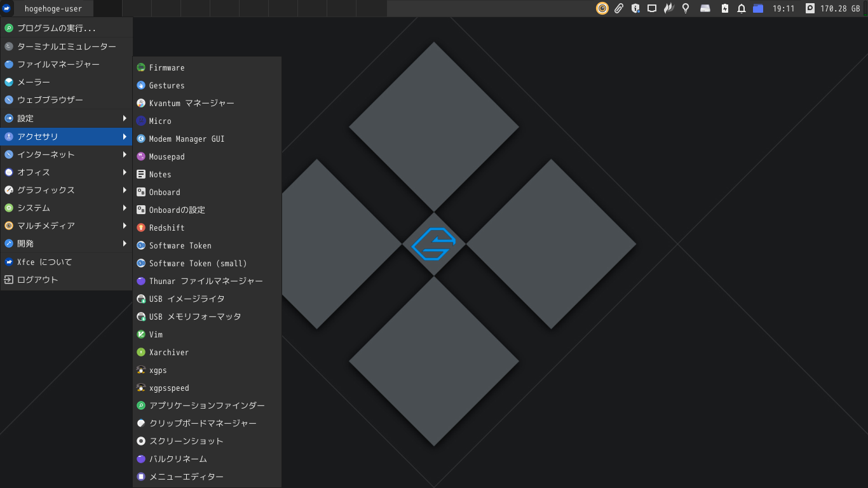The image size is (868, 488).
Task: Choose ログアウト from the menu
Action: pos(67,280)
